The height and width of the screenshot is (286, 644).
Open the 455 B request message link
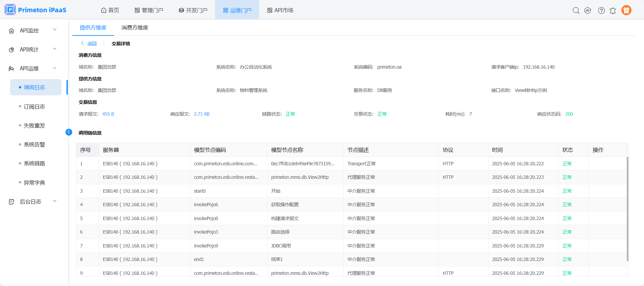pos(108,114)
